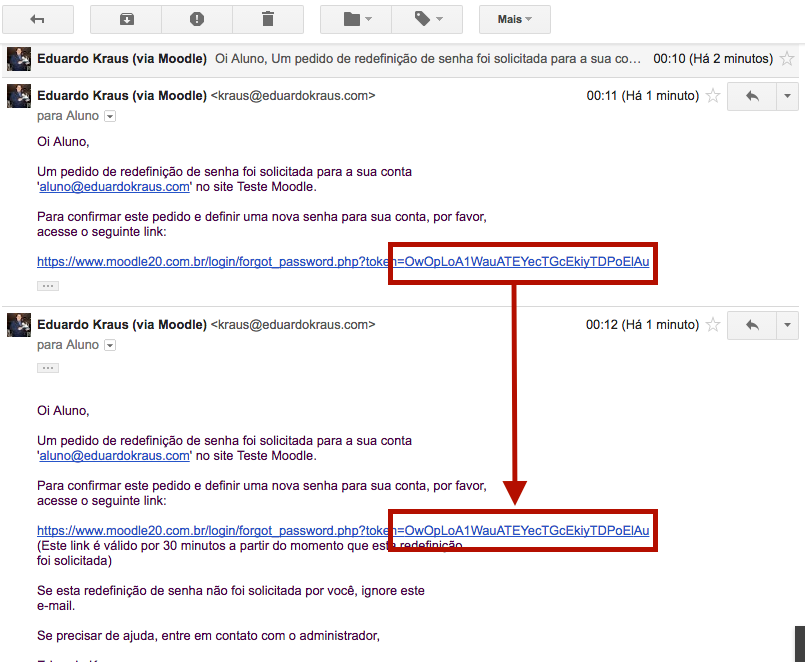
Task: Expand trimmed content in 00:12 message
Action: tap(48, 368)
